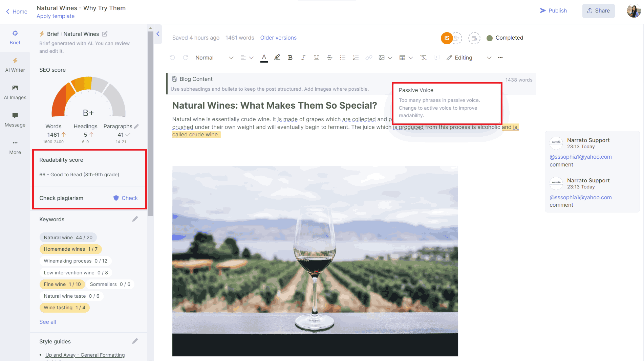The image size is (644, 361).
Task: Clear text formatting
Action: (x=423, y=58)
